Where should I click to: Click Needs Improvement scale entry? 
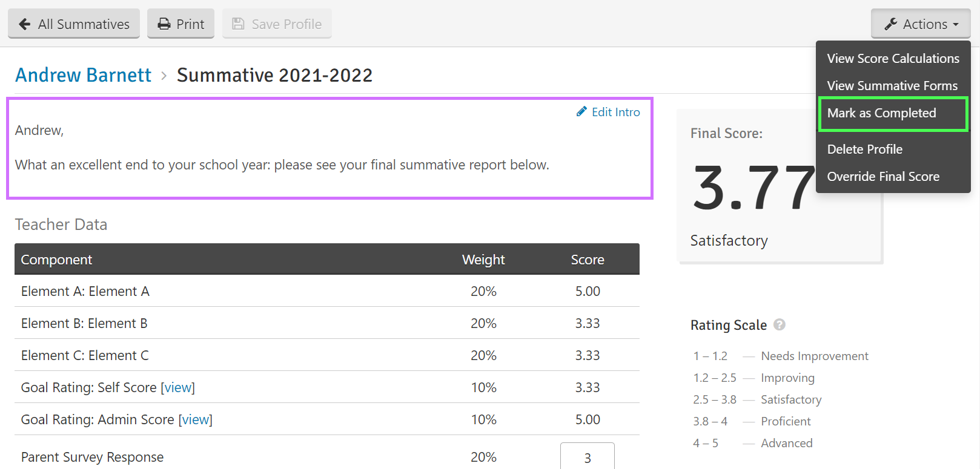(815, 356)
